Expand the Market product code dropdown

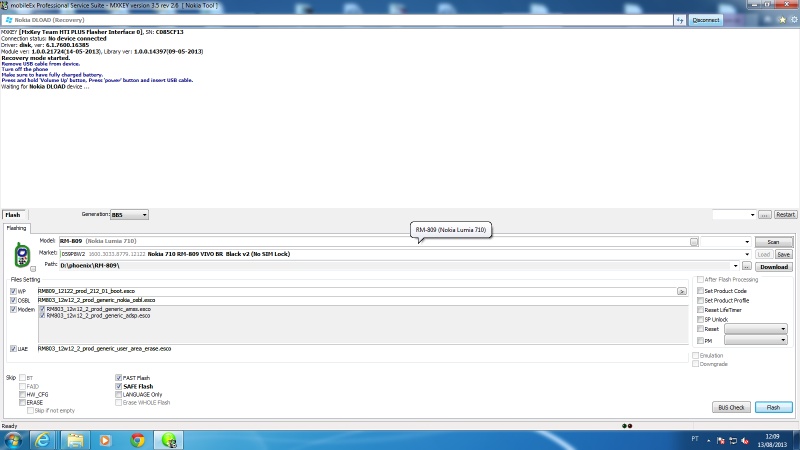pos(747,254)
